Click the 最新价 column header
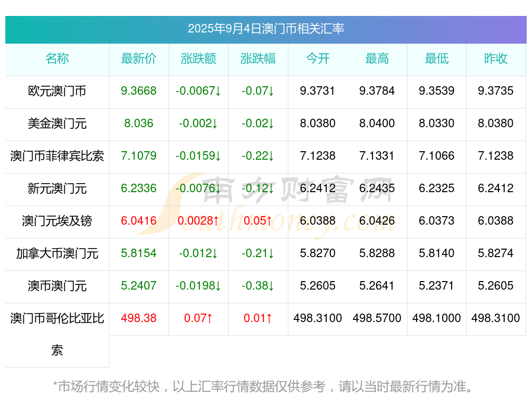Image resolution: width=532 pixels, height=403 pixels. tap(139, 59)
